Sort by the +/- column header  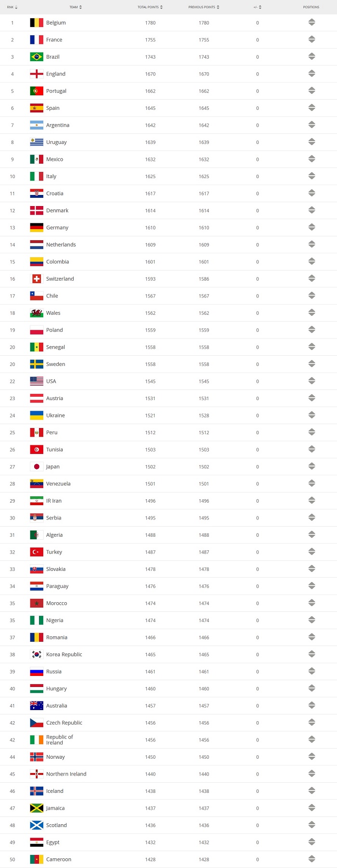click(257, 7)
